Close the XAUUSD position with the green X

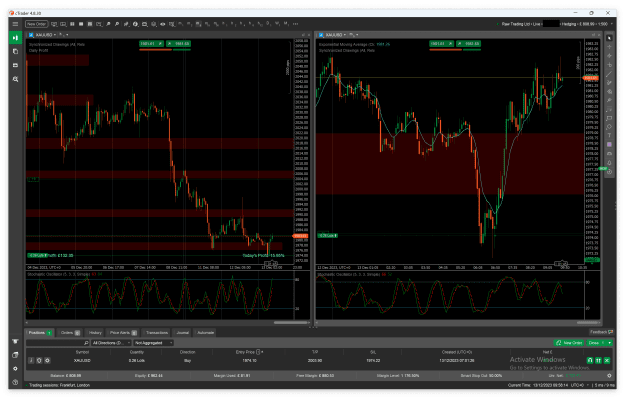click(x=607, y=360)
